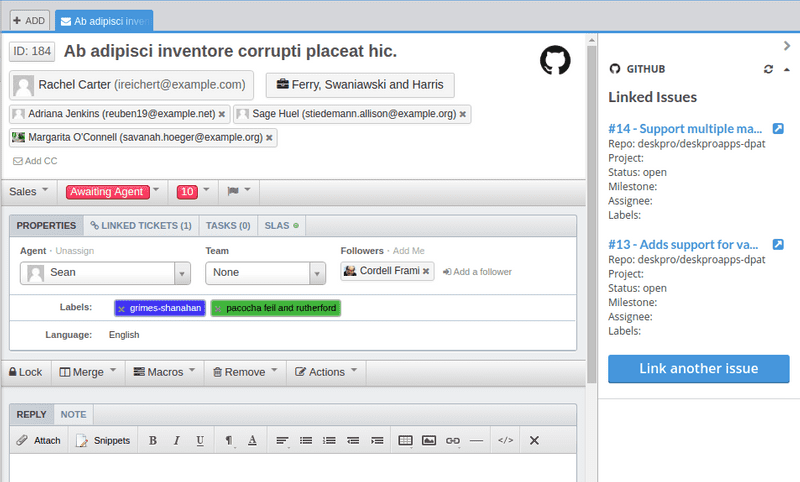This screenshot has height=482, width=800.
Task: Remove CC Sage Huel
Action: 463,114
